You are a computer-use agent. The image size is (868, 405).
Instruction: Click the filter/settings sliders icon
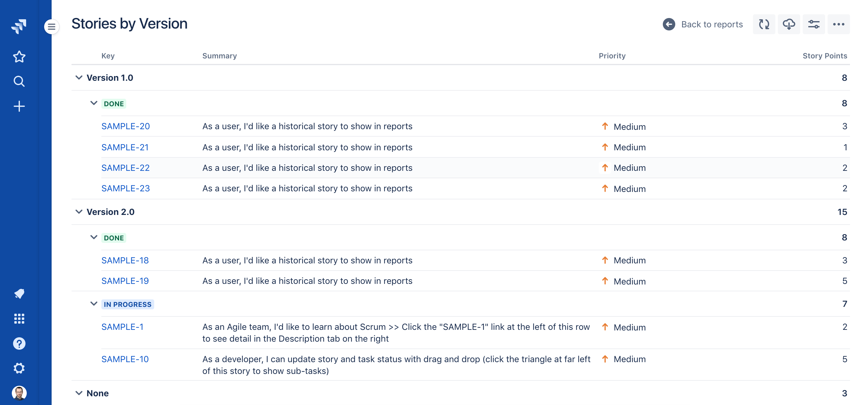click(x=814, y=24)
